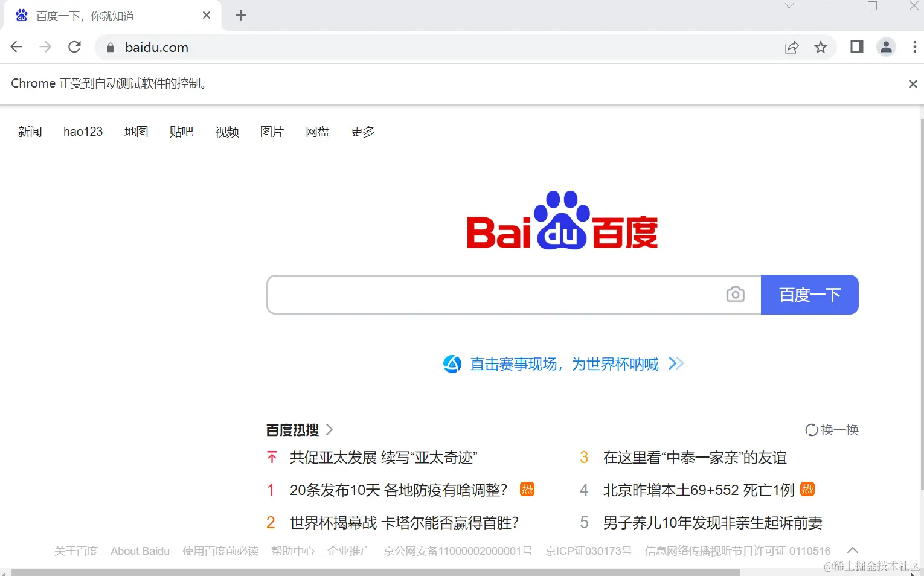This screenshot has height=576, width=924.
Task: Click the browser forward arrow
Action: [45, 47]
